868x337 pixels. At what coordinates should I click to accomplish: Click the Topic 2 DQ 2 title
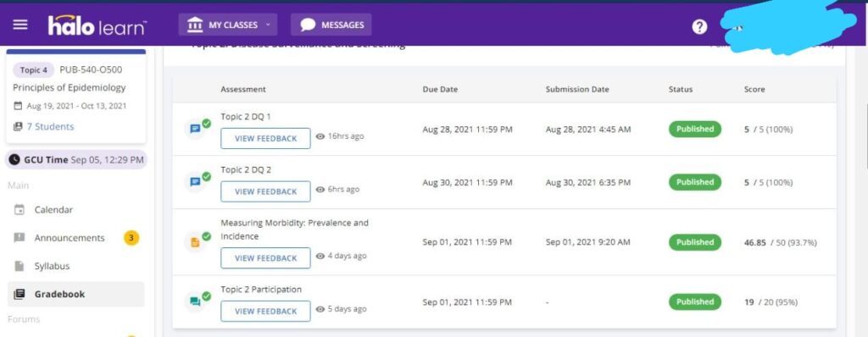(246, 170)
